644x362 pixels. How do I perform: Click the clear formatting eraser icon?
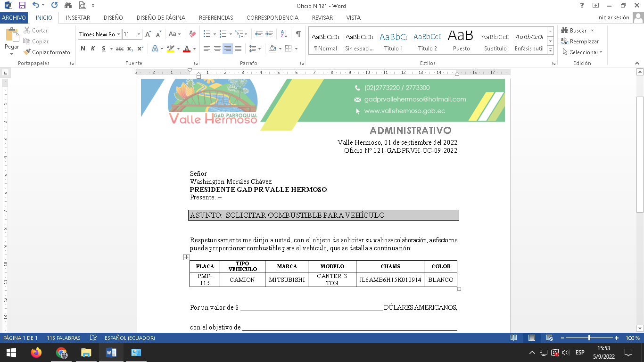[x=192, y=34]
